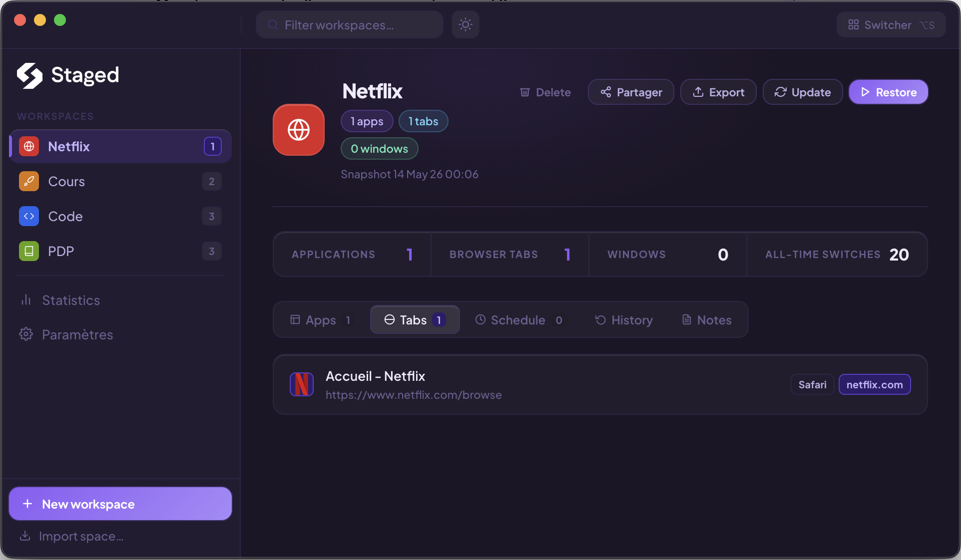Image resolution: width=961 pixels, height=560 pixels.
Task: Click the Update refresh arrows icon
Action: pyautogui.click(x=781, y=92)
